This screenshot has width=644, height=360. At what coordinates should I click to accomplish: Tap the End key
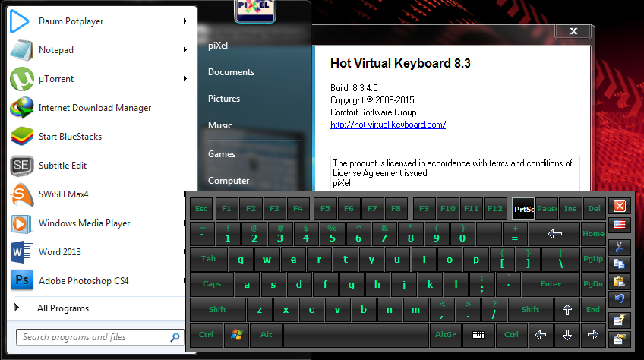(x=593, y=310)
